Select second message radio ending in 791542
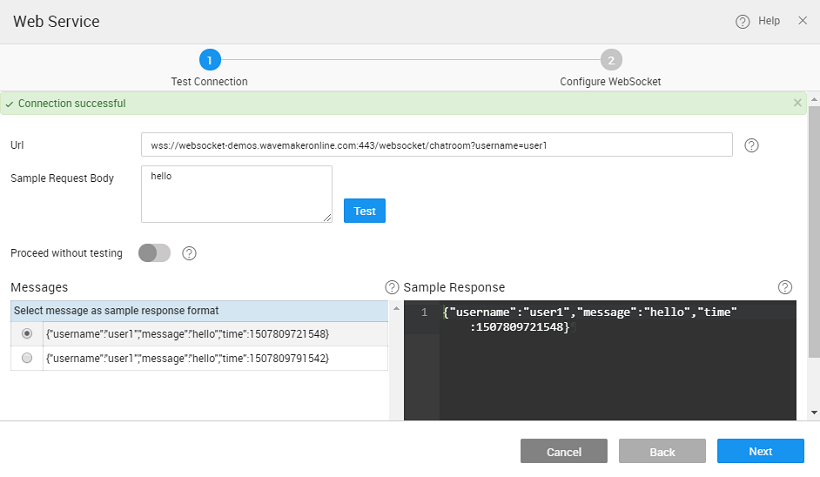 [x=27, y=358]
